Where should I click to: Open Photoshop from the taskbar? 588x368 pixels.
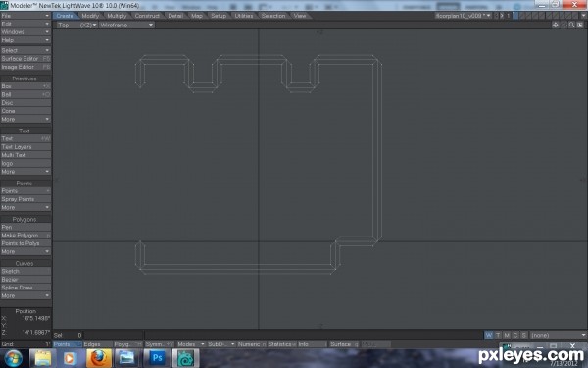pos(157,358)
